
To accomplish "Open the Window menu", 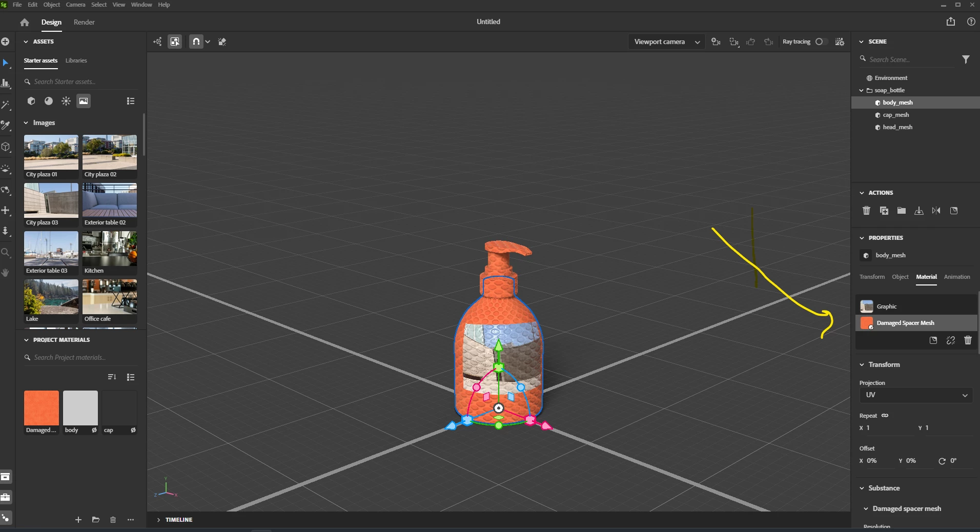I will pos(141,5).
